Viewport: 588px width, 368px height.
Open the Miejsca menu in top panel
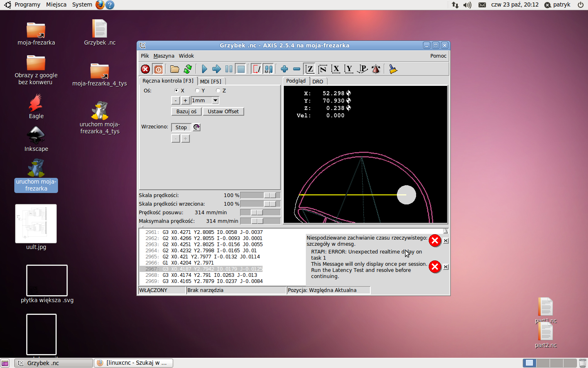56,4
